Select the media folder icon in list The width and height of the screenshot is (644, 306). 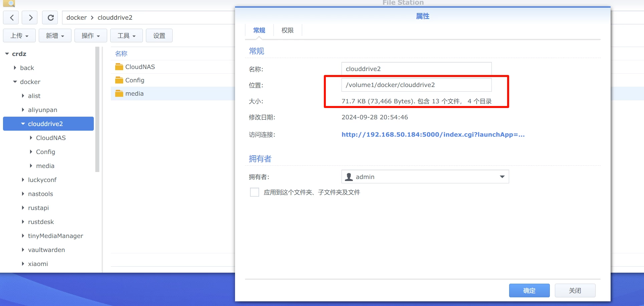coord(119,94)
